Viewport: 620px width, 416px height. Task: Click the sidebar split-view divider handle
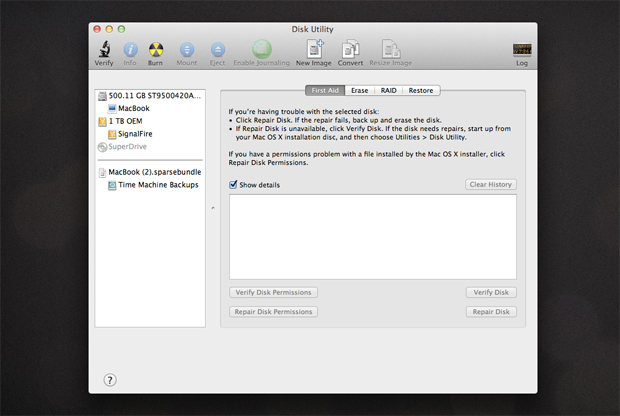click(213, 208)
